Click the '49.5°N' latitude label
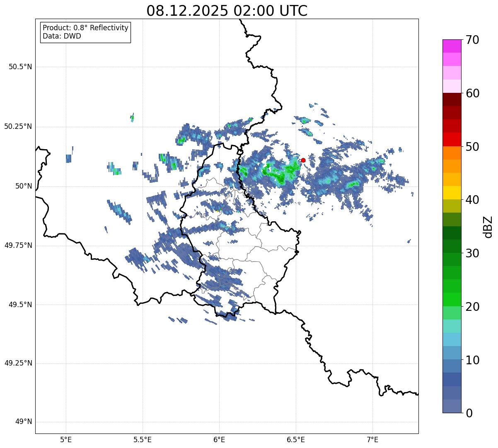The image size is (498, 448). 20,305
